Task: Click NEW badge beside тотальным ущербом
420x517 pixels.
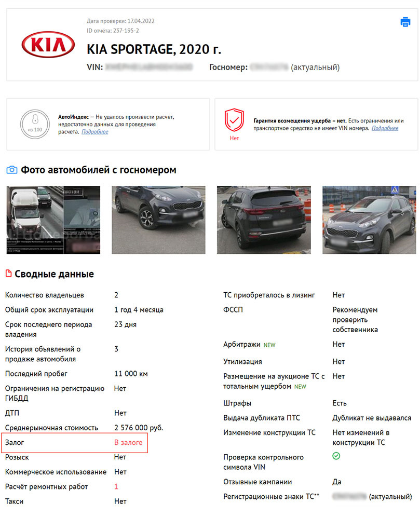Action: coord(300,387)
